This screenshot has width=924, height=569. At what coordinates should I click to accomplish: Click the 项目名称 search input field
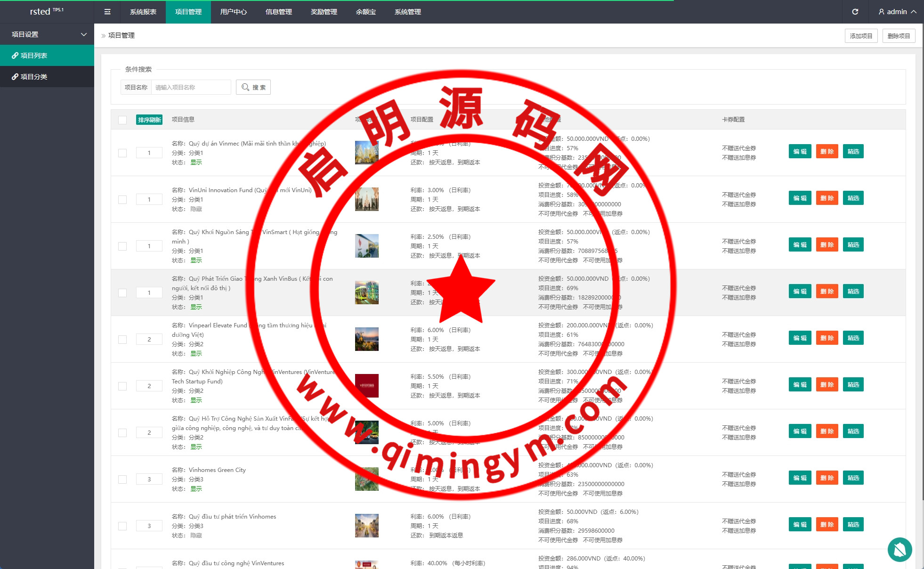tap(191, 87)
